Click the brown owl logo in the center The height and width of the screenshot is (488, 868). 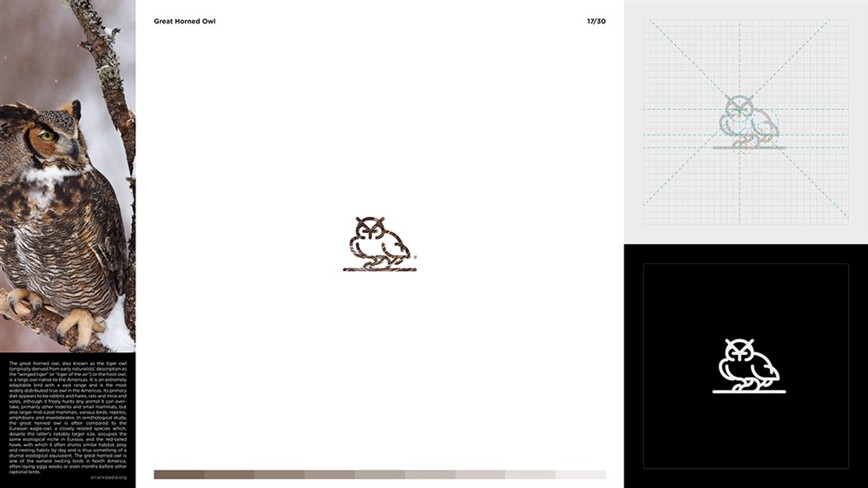[x=380, y=244]
